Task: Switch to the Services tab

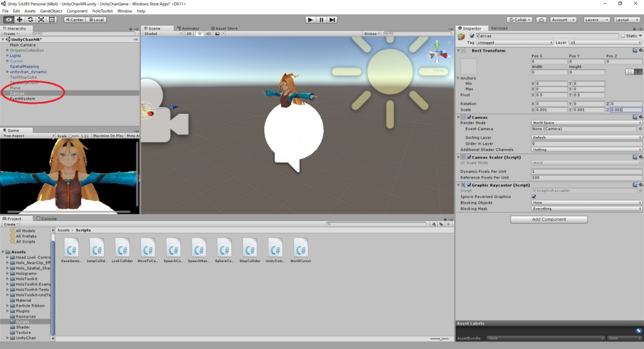Action: 499,28
